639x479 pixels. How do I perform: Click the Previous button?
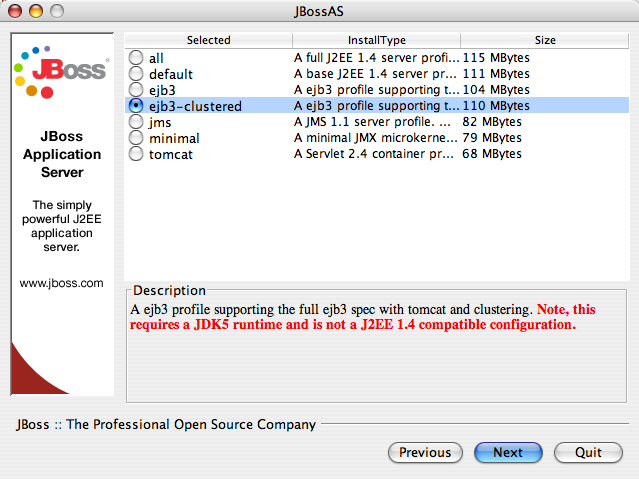[425, 453]
